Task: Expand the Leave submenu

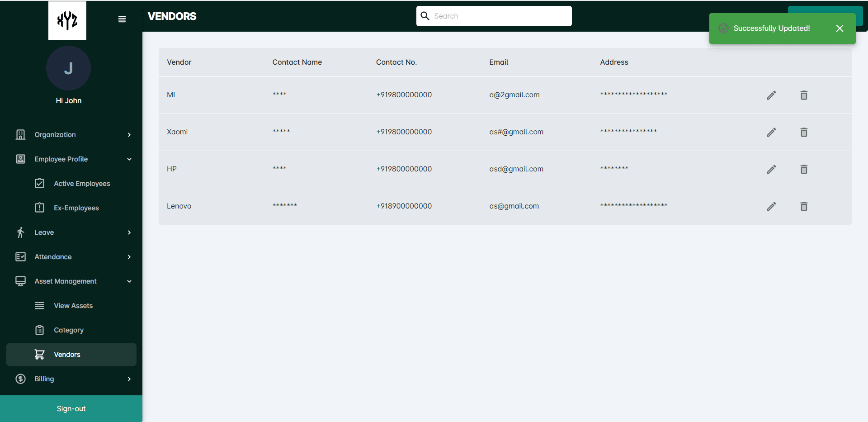Action: 71,232
